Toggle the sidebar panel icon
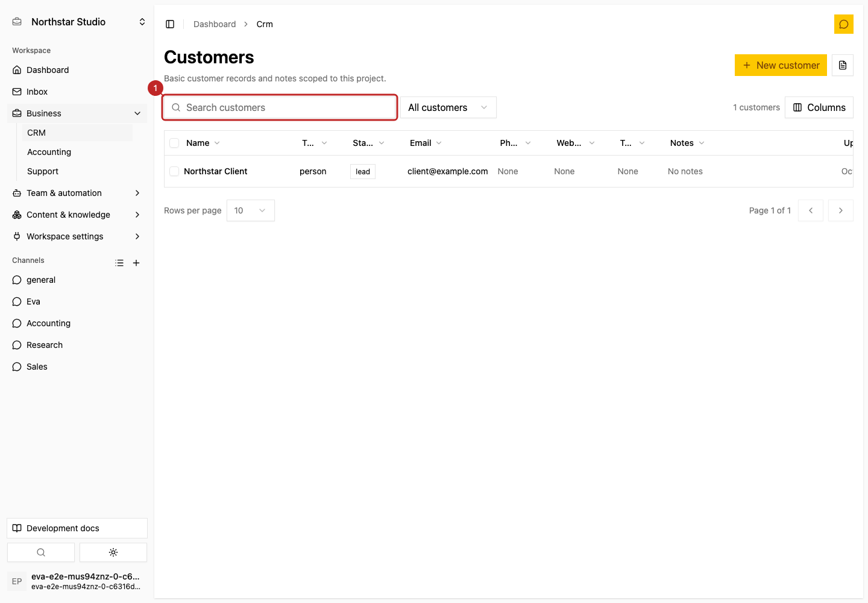This screenshot has width=868, height=603. [170, 24]
